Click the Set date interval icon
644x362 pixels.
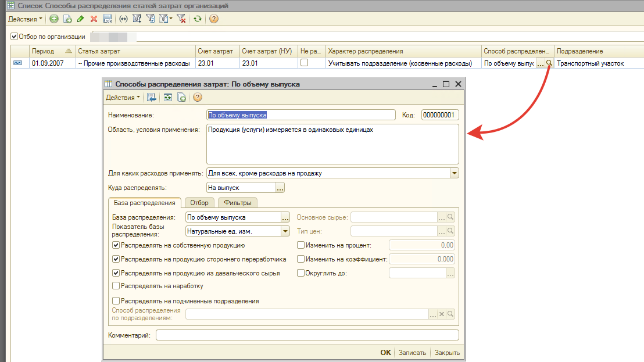point(123,19)
